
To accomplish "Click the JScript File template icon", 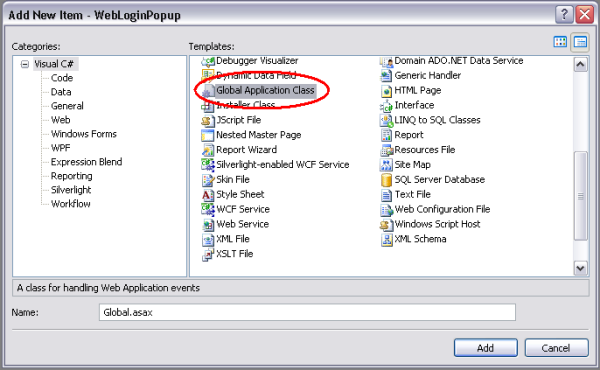I will click(208, 121).
